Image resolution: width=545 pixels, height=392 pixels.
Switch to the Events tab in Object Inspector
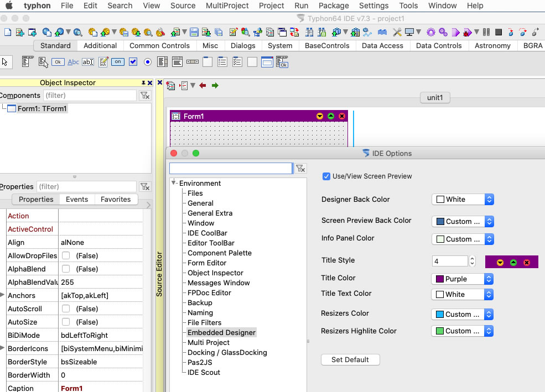point(77,200)
